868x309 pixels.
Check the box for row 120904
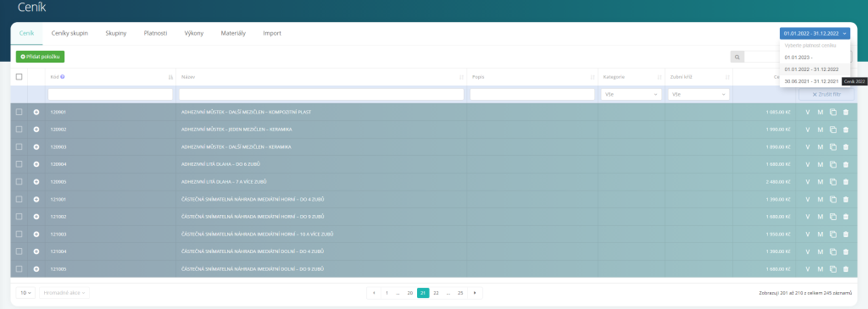click(19, 164)
